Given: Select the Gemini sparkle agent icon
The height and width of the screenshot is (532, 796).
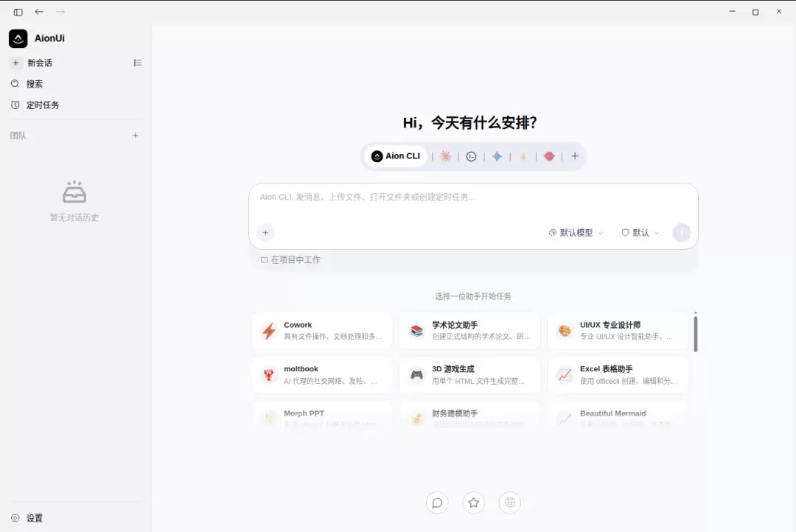Looking at the screenshot, I should coord(497,156).
